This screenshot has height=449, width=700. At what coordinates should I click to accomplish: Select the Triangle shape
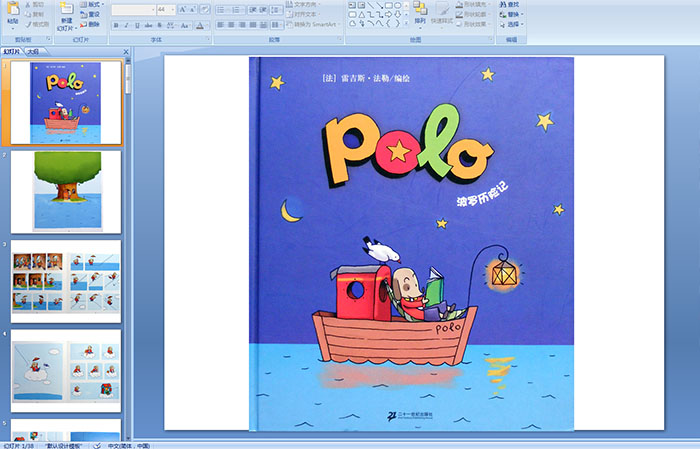pos(361,14)
